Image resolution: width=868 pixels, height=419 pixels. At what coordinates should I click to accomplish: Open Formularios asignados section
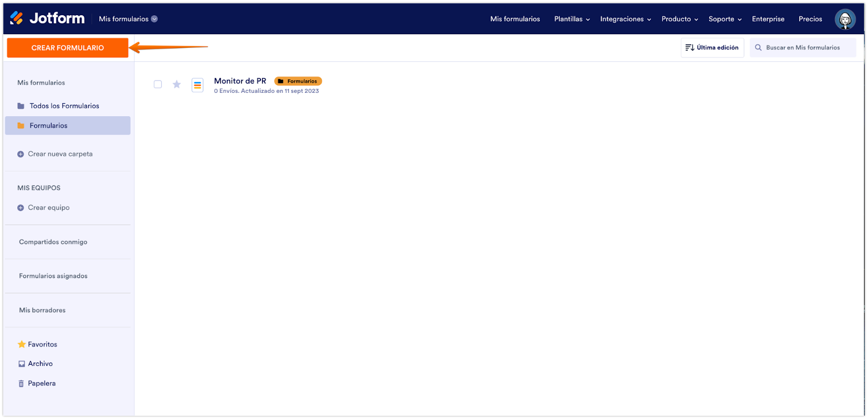53,276
